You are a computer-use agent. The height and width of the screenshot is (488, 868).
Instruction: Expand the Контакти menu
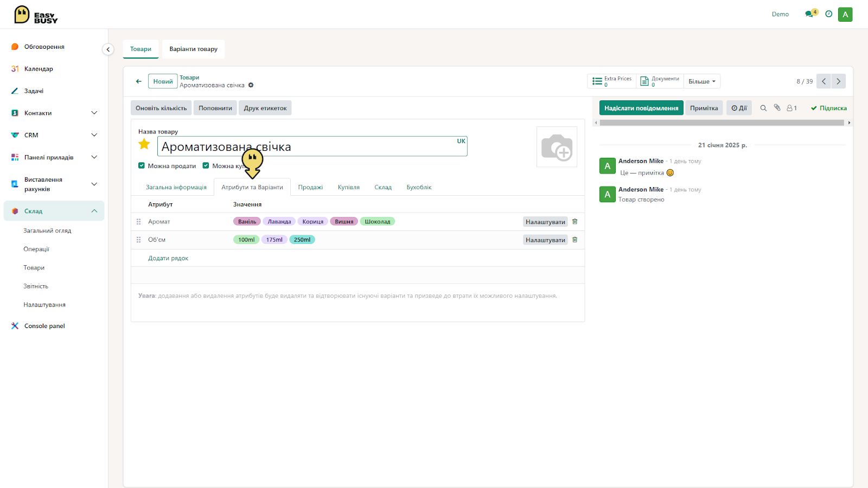[94, 113]
